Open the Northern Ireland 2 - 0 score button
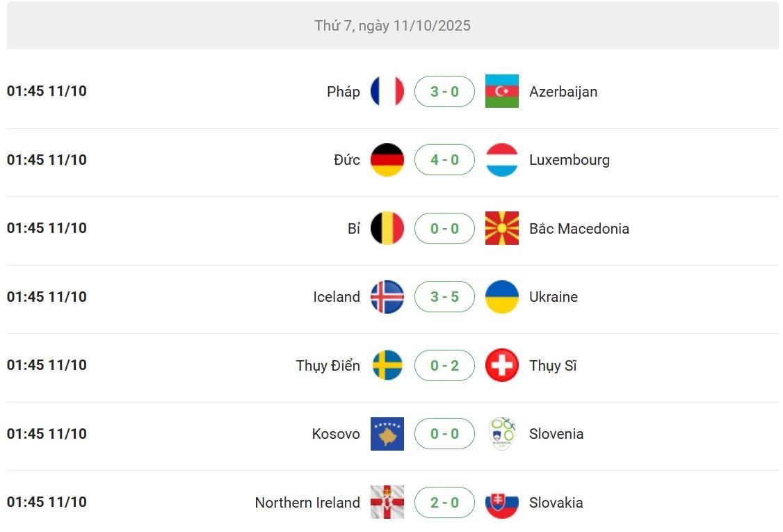 [444, 502]
